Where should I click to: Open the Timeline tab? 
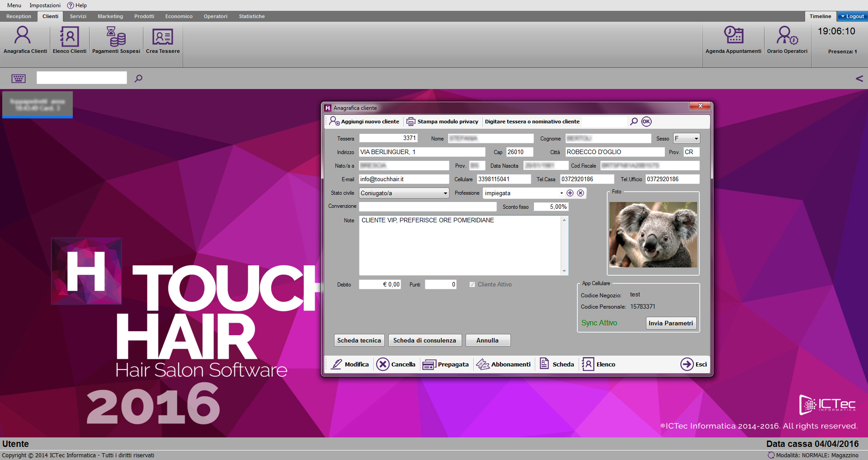[x=820, y=16]
